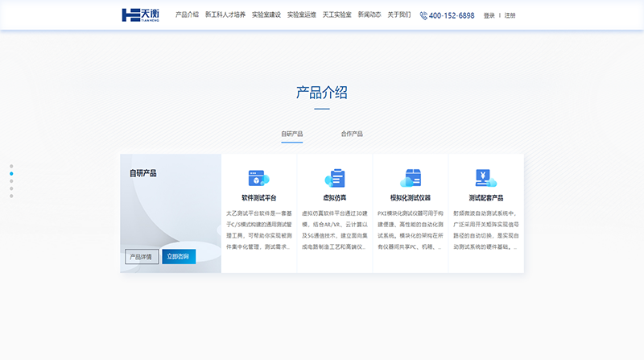This screenshot has height=360, width=644.
Task: Click the 软件测试平台 browser window icon
Action: click(258, 178)
